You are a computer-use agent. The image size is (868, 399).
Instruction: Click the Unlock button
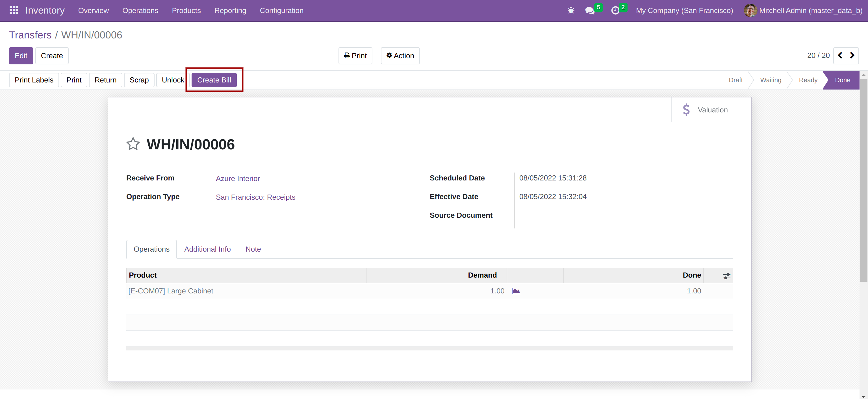click(173, 80)
